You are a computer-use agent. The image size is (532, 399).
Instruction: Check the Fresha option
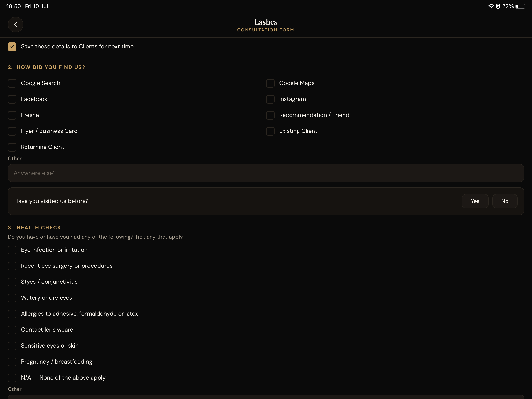[12, 115]
